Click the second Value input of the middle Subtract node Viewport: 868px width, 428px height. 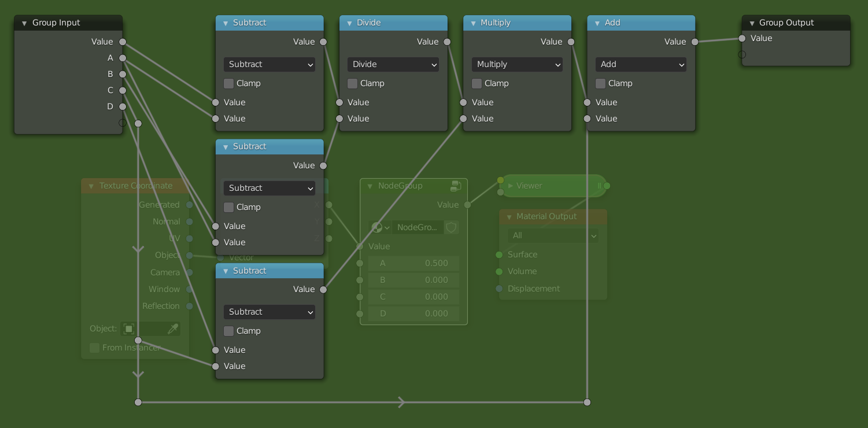[x=216, y=242]
